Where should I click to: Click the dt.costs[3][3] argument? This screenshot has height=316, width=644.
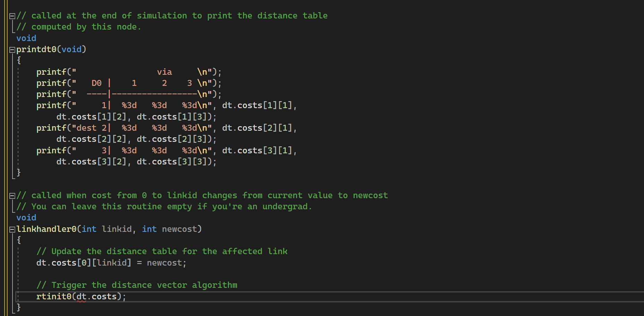pos(172,162)
